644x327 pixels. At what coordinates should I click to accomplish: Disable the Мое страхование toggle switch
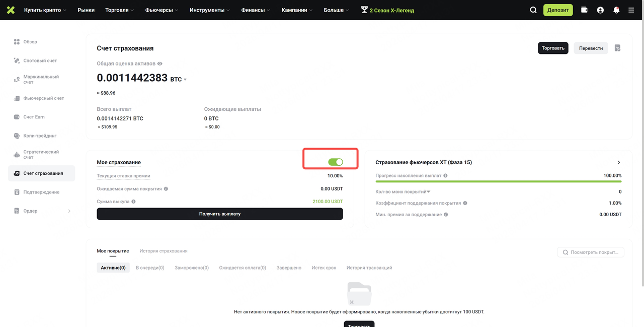click(336, 162)
